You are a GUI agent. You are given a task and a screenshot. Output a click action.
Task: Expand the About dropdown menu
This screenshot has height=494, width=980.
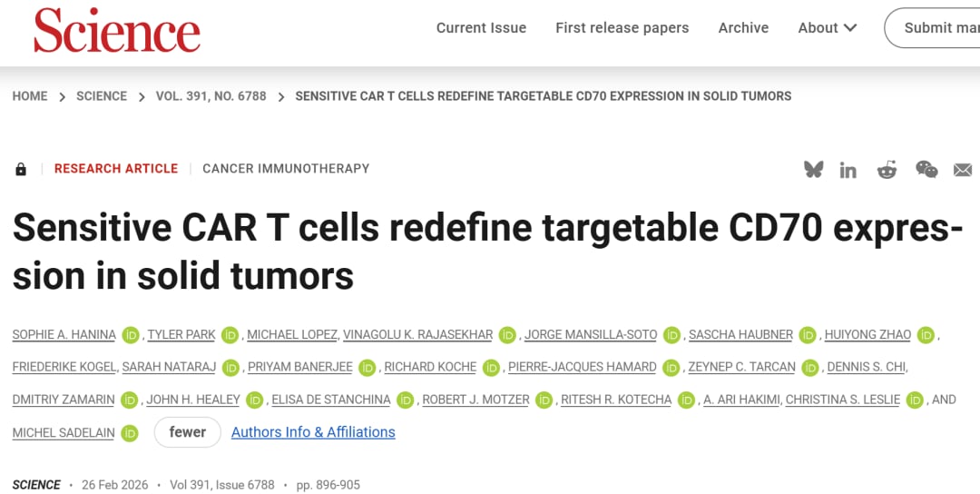(827, 28)
